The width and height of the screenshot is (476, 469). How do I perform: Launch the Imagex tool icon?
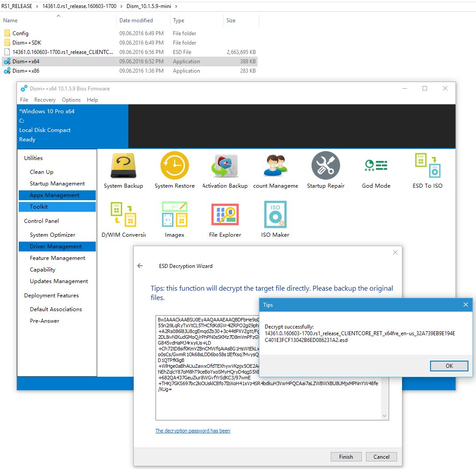pos(175,214)
